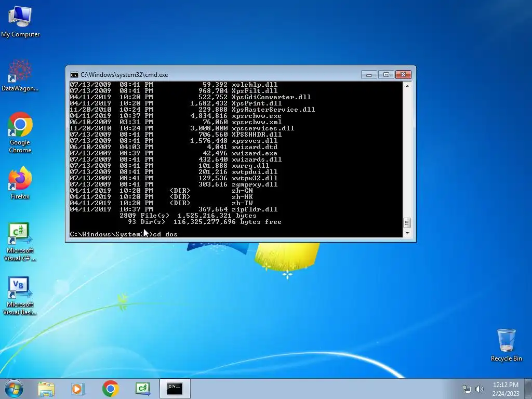532x399 pixels.
Task: Click the XpsPrint.dll listing line
Action: click(176, 103)
